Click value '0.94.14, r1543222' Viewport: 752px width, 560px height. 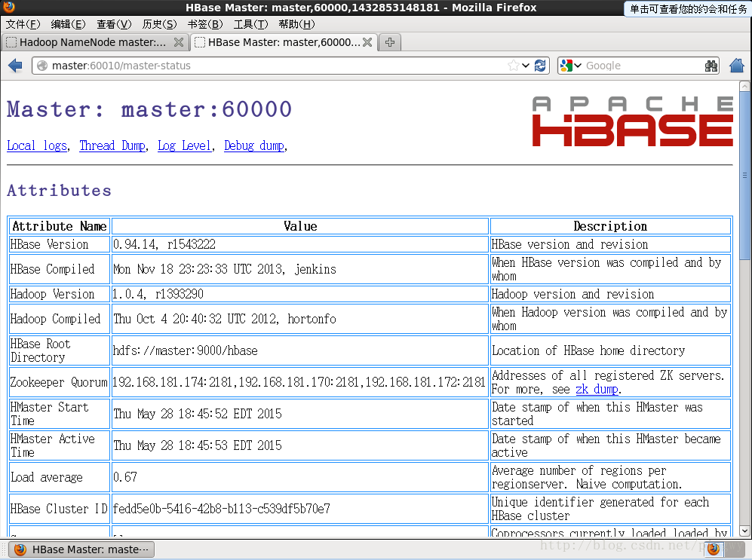[164, 244]
